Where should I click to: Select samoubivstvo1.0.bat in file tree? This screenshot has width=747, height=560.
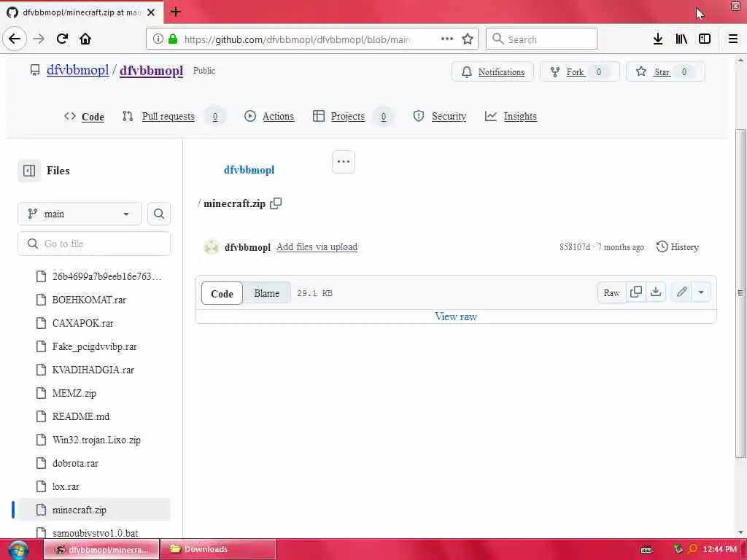94,532
